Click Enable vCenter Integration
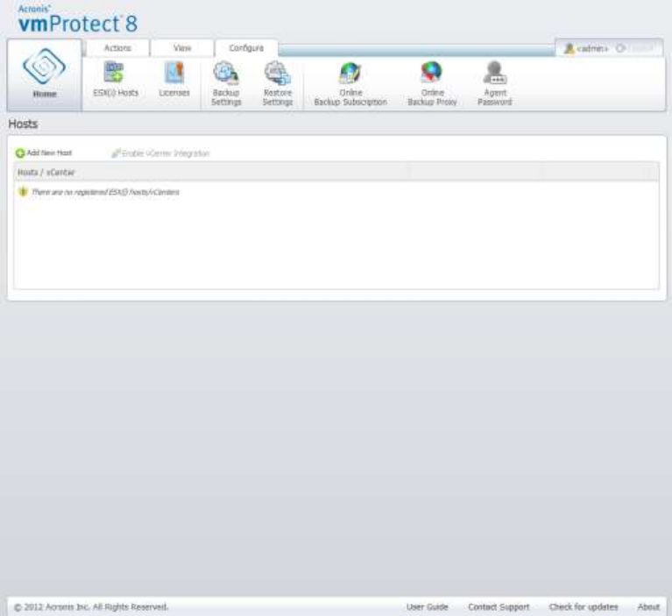 coord(166,153)
